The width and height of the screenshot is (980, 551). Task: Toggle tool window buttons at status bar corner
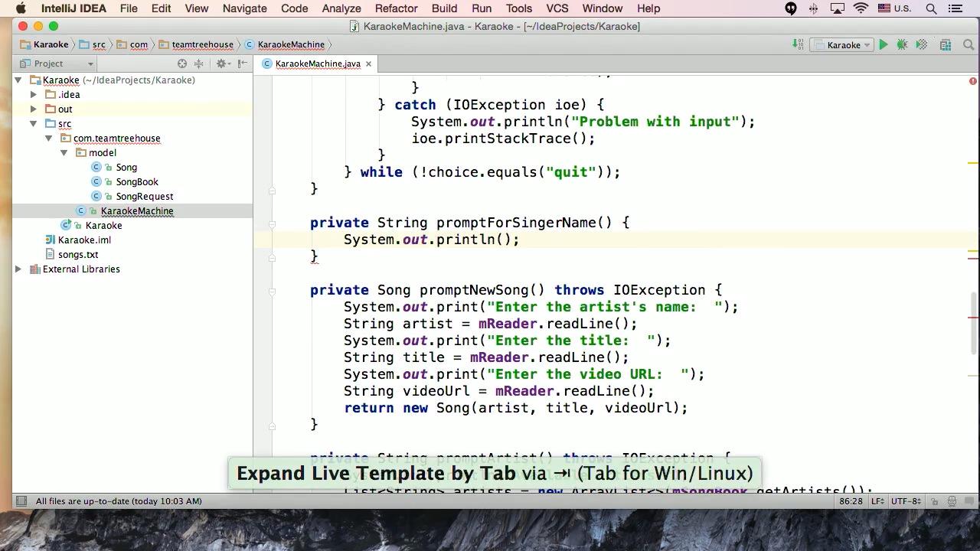[x=21, y=501]
